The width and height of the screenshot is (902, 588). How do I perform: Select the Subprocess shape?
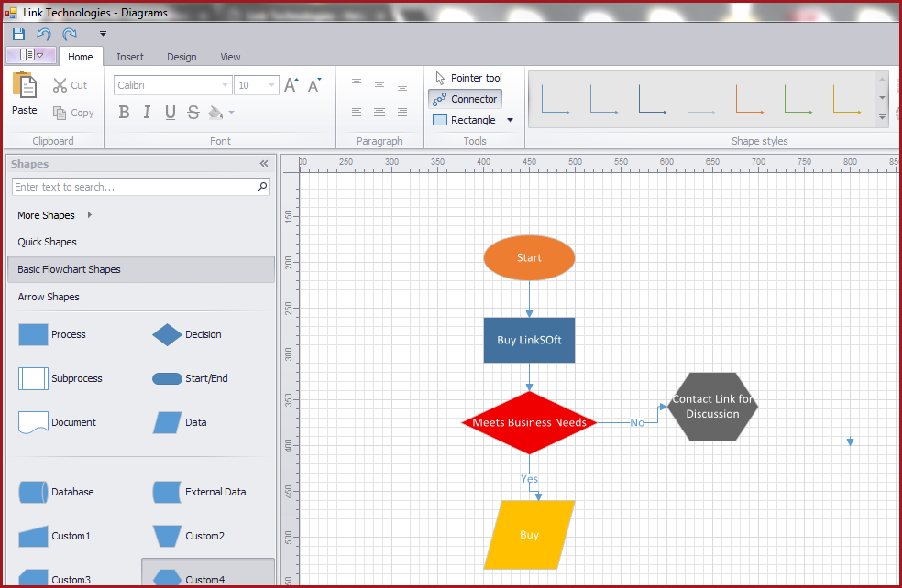tap(60, 378)
